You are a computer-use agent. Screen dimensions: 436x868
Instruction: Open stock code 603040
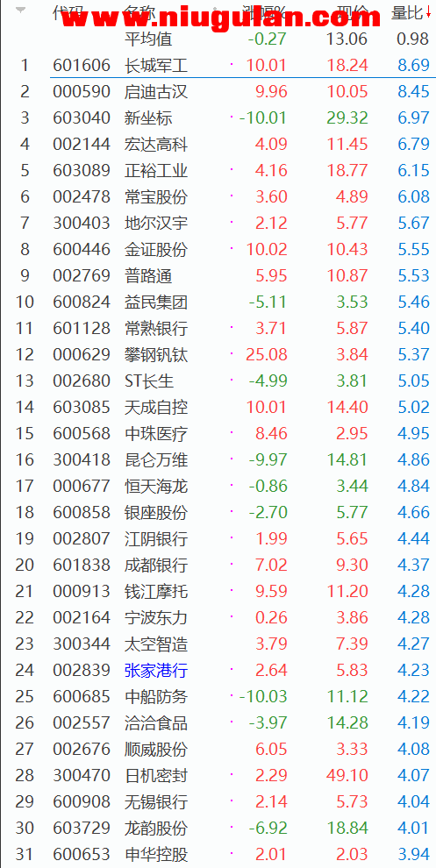82,117
